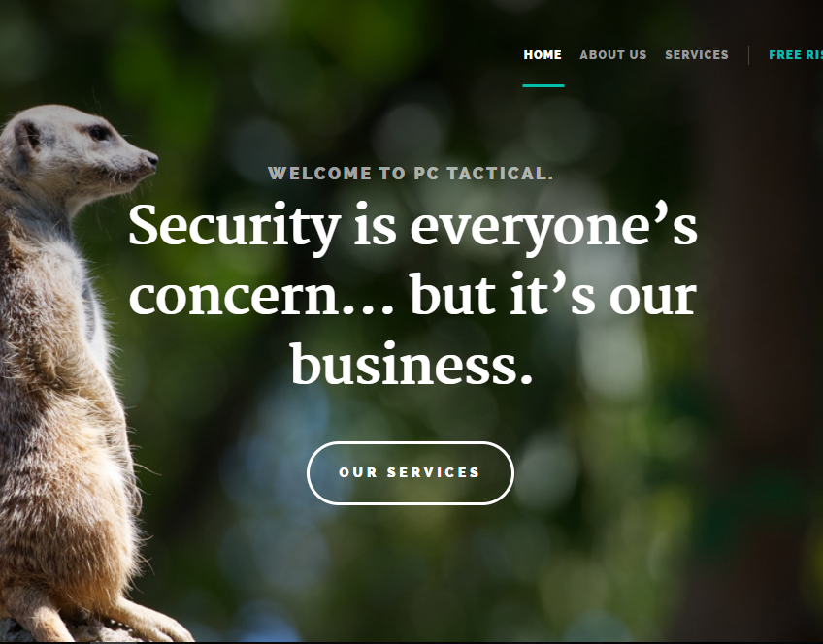
Task: Click the meerkat's eye
Action: pos(99,133)
